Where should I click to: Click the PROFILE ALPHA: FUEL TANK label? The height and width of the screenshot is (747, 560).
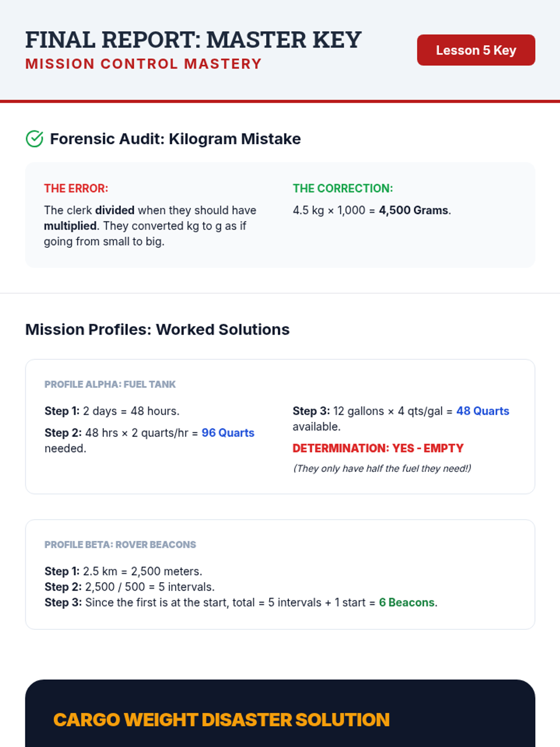point(110,384)
